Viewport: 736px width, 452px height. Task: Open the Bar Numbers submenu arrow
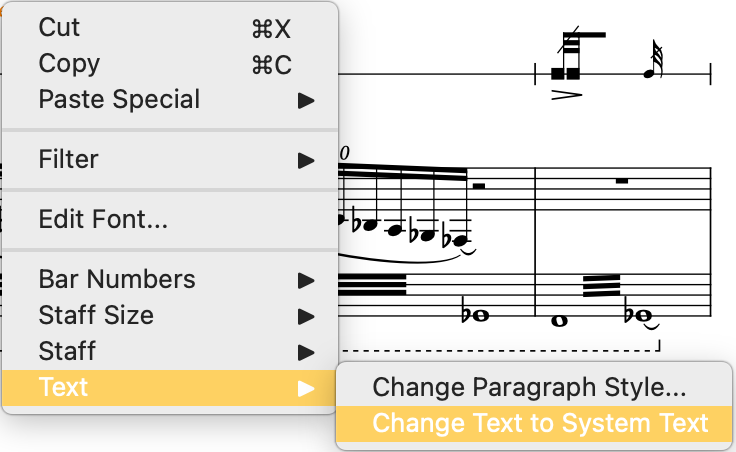tap(306, 281)
